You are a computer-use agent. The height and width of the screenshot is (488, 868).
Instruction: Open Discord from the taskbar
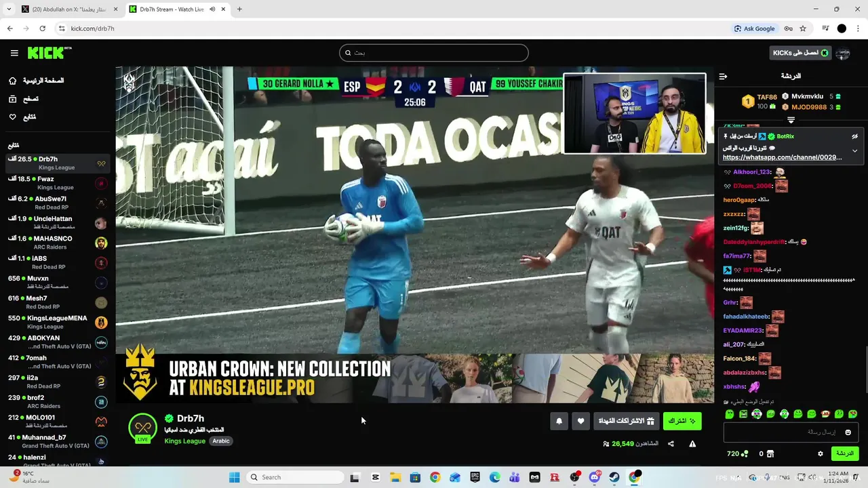coord(595,477)
